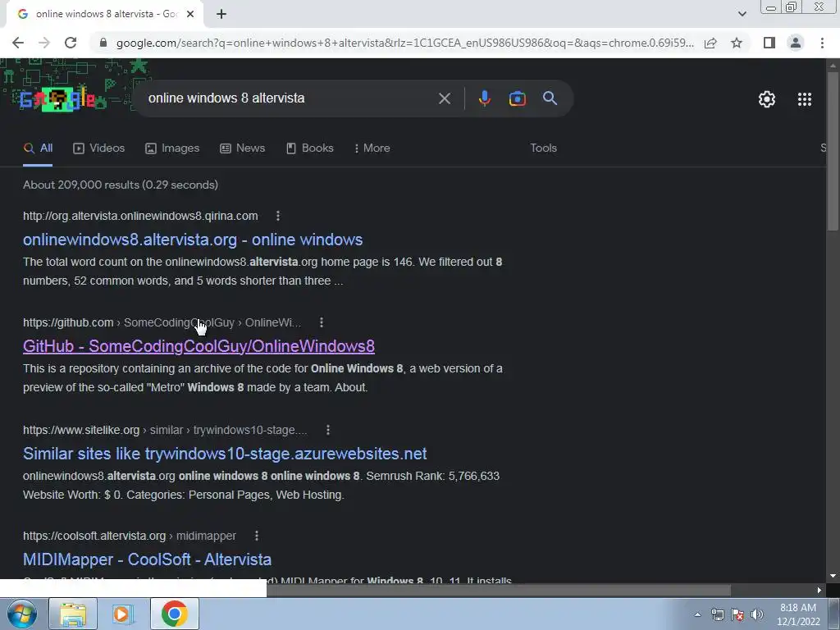This screenshot has height=630, width=840.
Task: Click the address bar URL
Action: point(404,43)
